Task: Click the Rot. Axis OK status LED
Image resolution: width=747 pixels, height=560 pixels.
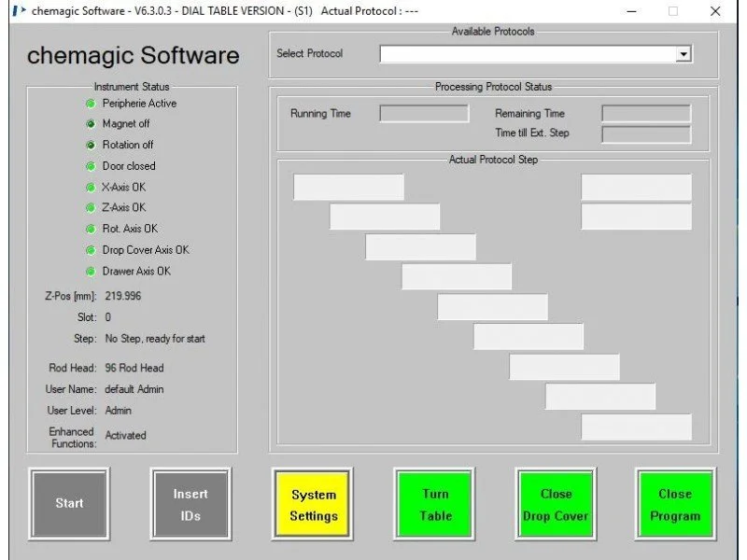Action: click(91, 230)
